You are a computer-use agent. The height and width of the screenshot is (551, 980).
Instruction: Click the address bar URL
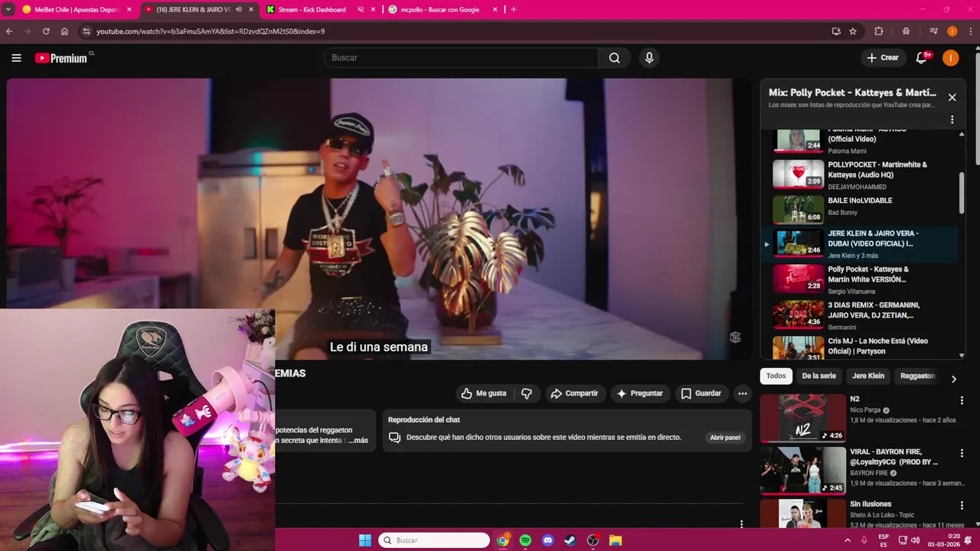(211, 31)
